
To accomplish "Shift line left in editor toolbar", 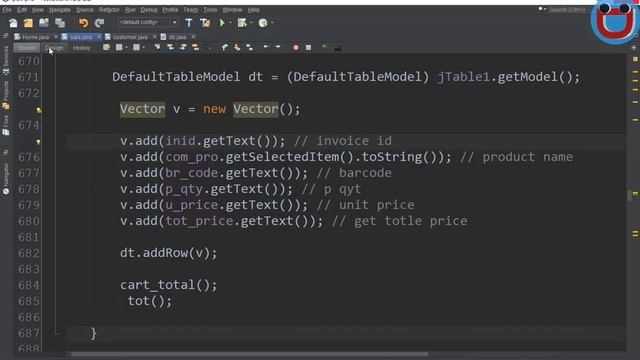I will coord(266,48).
